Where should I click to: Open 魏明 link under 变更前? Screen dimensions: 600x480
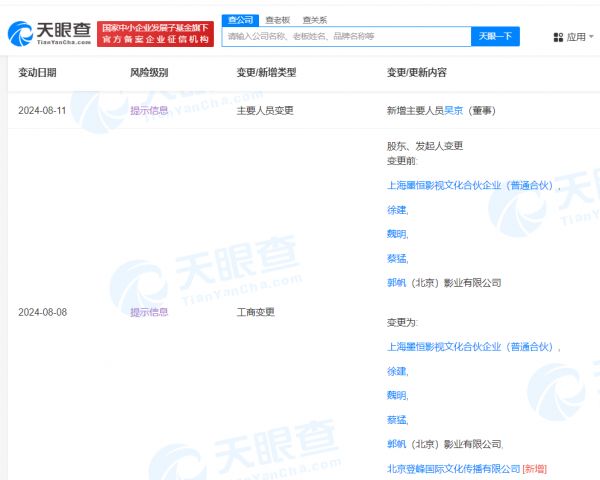click(x=396, y=234)
